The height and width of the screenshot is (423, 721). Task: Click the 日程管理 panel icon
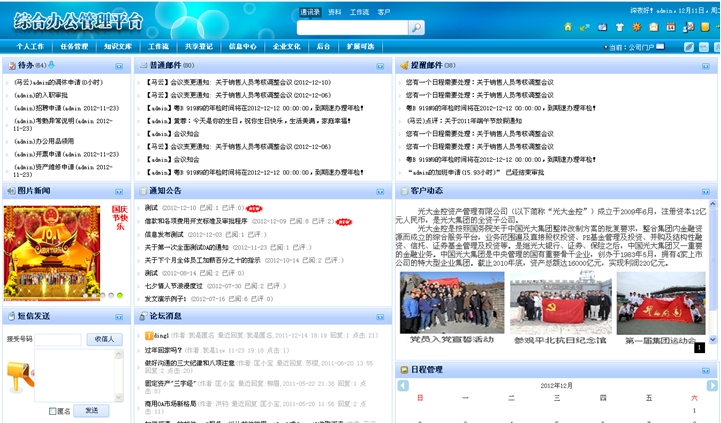point(404,370)
